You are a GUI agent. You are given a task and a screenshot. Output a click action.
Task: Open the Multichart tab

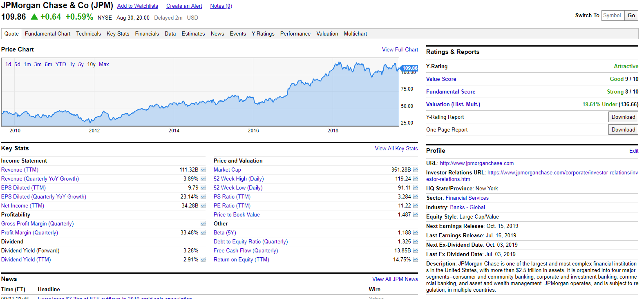pyautogui.click(x=355, y=34)
